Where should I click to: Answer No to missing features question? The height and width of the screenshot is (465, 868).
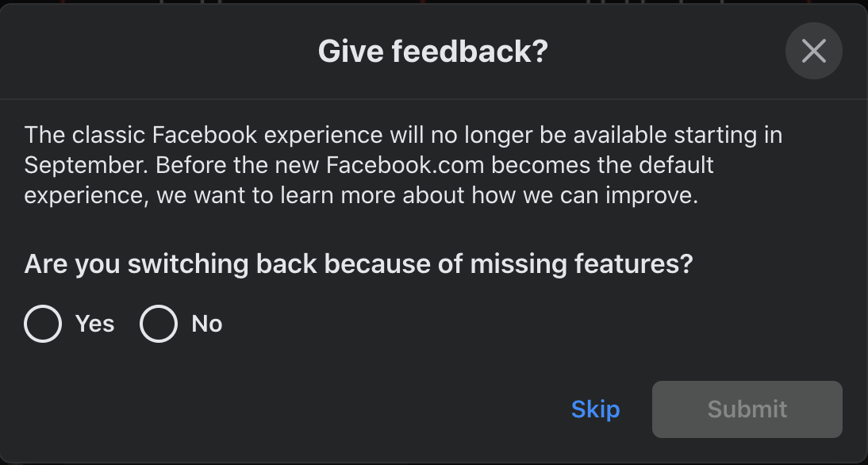click(159, 324)
